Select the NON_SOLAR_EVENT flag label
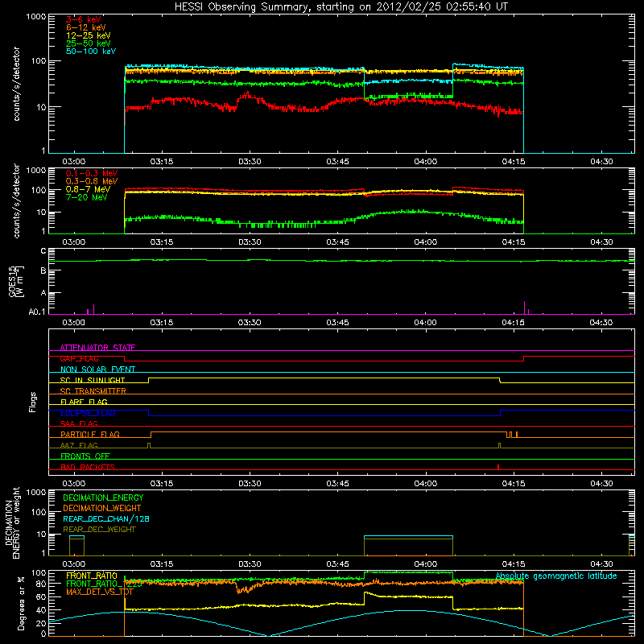This screenshot has height=644, width=644. point(97,369)
